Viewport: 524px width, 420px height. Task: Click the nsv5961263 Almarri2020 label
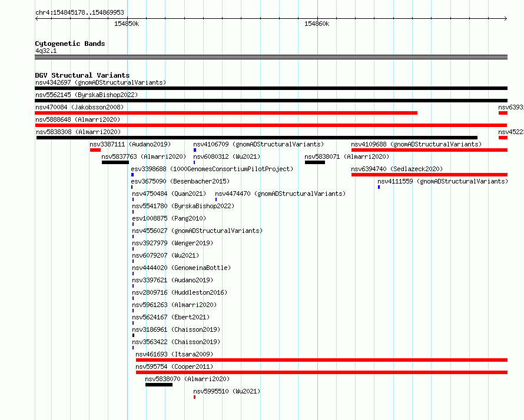[174, 305]
